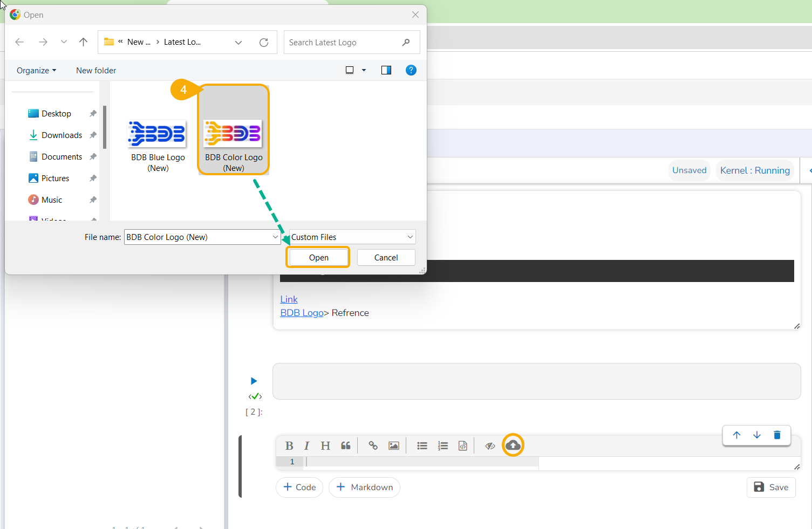
Task: Insert a block quote in markdown cell
Action: pos(346,445)
